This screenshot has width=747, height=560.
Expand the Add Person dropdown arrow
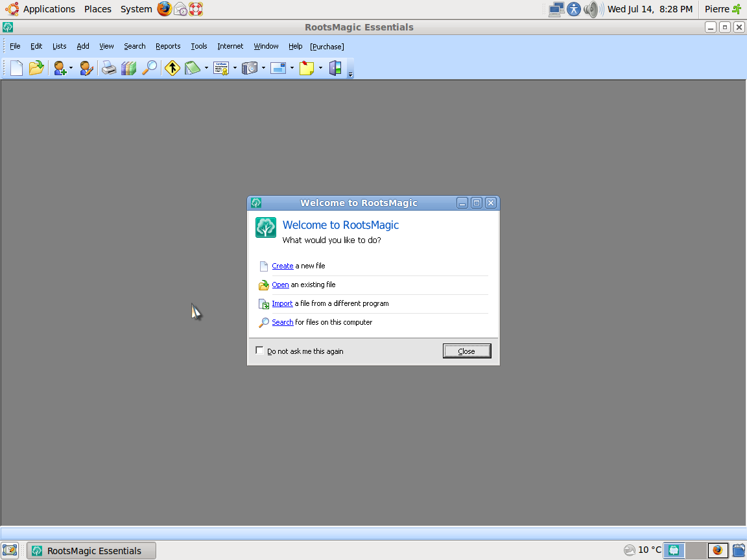71,68
